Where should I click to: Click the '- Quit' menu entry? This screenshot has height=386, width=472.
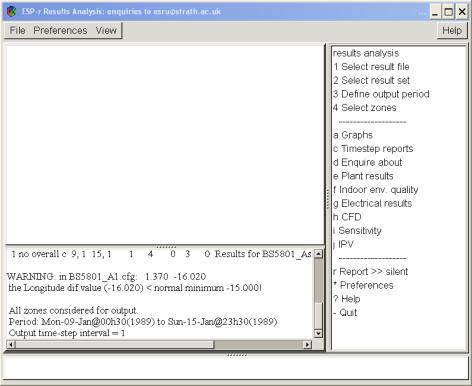tap(345, 313)
